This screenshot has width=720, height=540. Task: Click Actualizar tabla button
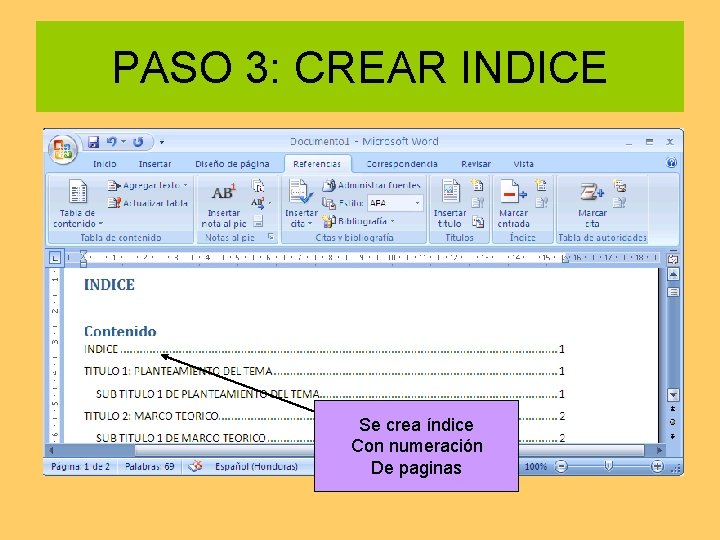click(x=148, y=203)
